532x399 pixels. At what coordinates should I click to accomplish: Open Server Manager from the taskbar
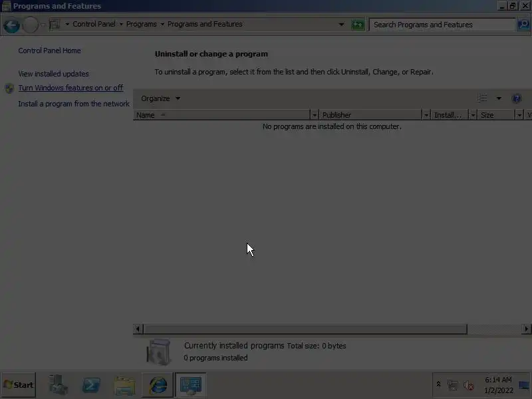tap(58, 385)
